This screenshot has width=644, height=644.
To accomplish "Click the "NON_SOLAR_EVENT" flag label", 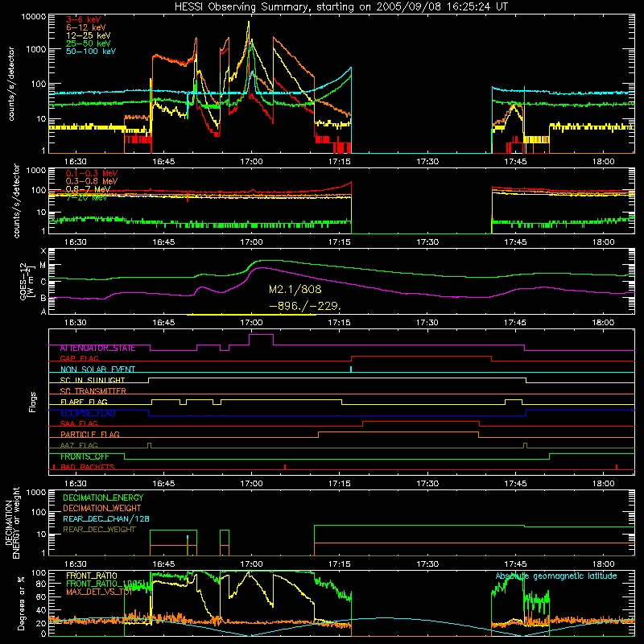I will 97,369.
